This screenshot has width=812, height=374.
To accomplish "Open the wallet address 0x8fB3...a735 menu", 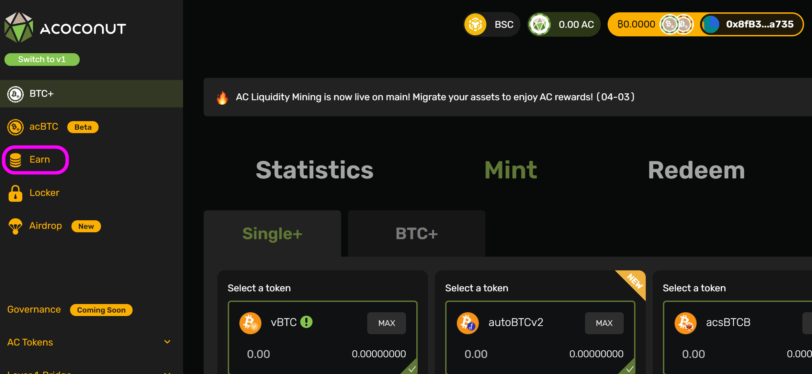I will pos(751,24).
